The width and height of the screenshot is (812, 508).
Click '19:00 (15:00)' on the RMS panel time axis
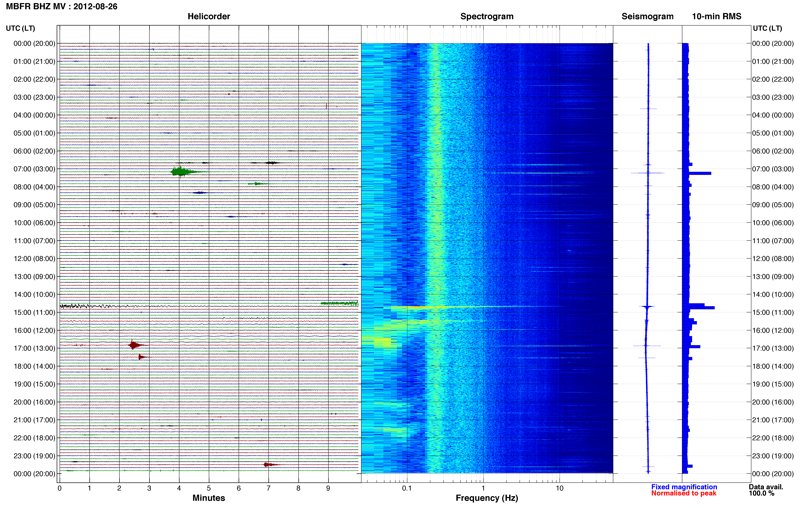coord(773,384)
